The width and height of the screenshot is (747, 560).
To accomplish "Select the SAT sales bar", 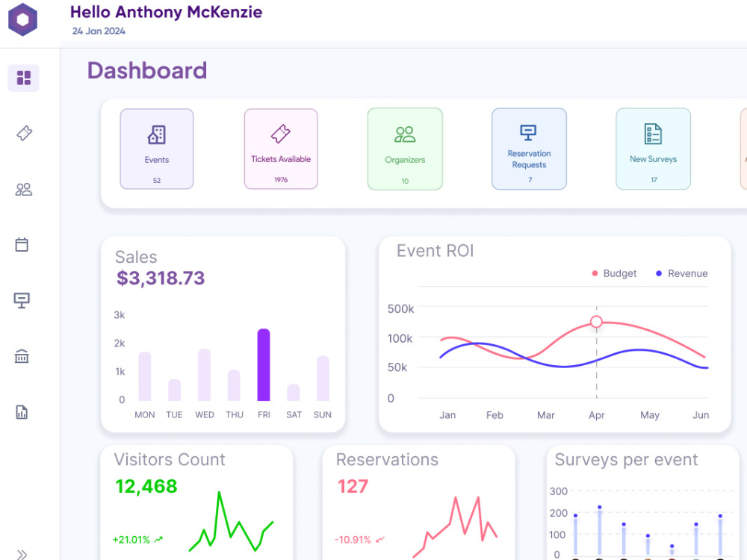I will pyautogui.click(x=294, y=393).
